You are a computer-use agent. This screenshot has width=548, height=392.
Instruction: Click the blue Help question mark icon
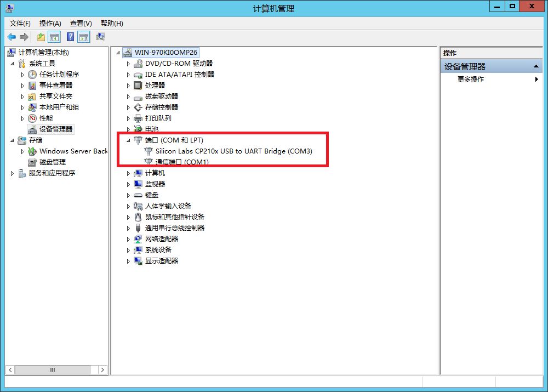coord(70,37)
